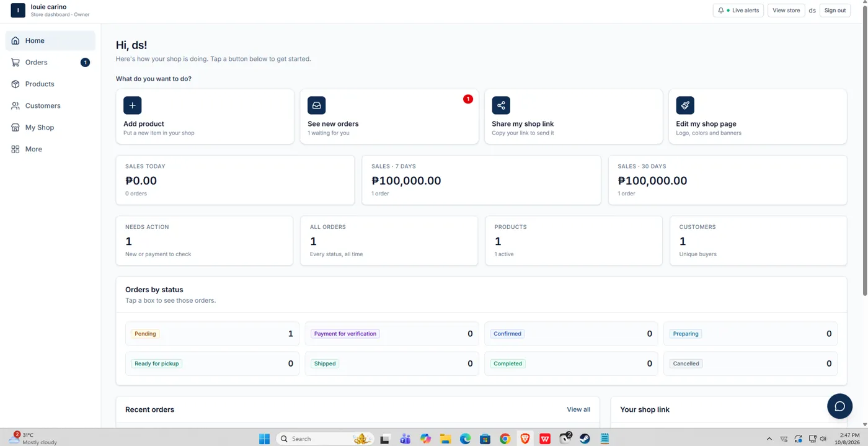Viewport: 868px width, 446px height.
Task: Open the Edit my shop page card
Action: tap(758, 117)
